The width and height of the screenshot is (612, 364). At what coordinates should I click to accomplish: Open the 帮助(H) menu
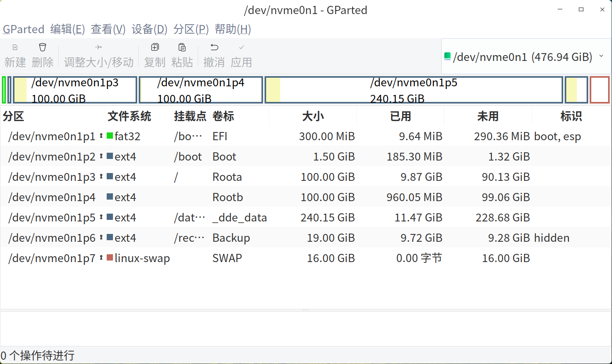(233, 29)
